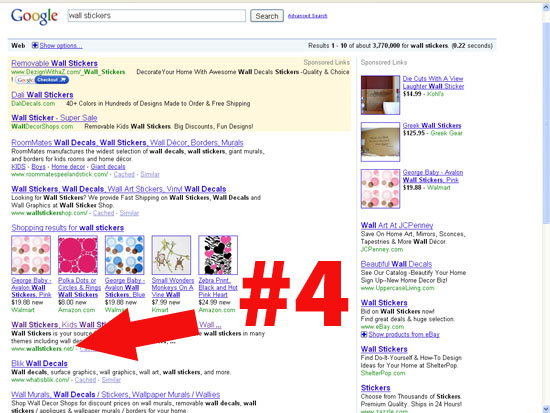Open Shopping results for wall stickers

[x=68, y=228]
